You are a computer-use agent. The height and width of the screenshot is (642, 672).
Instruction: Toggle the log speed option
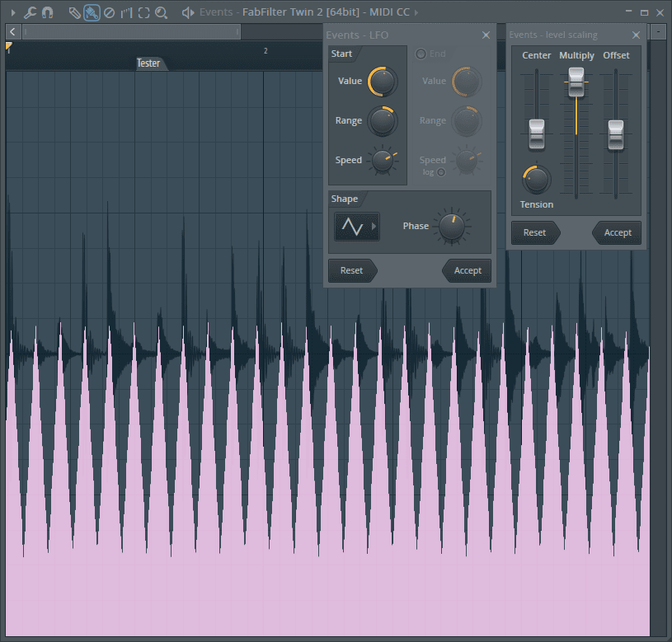pyautogui.click(x=441, y=172)
